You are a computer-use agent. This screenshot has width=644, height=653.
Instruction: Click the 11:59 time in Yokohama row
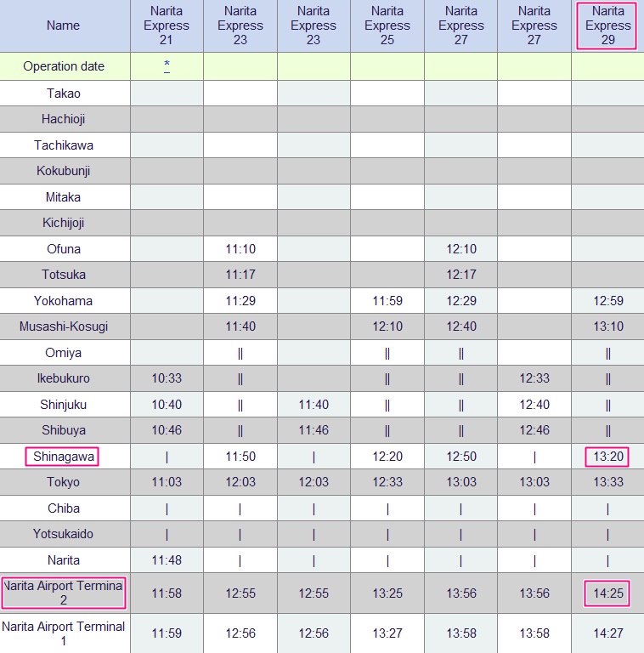[387, 301]
